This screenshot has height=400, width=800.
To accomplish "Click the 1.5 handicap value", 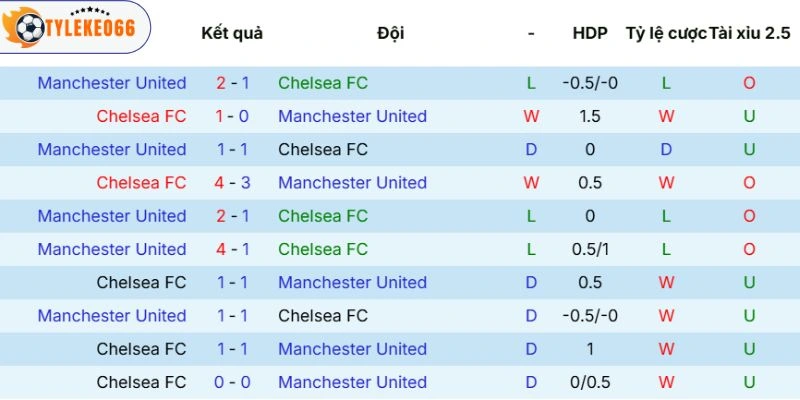I will pyautogui.click(x=590, y=116).
